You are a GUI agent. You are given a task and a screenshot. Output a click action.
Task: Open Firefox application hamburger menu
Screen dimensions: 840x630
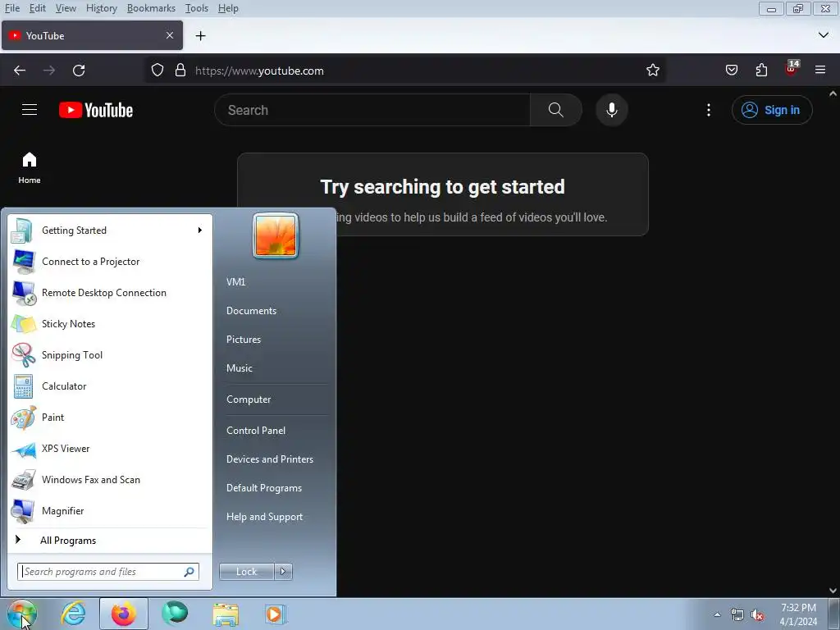pyautogui.click(x=820, y=71)
